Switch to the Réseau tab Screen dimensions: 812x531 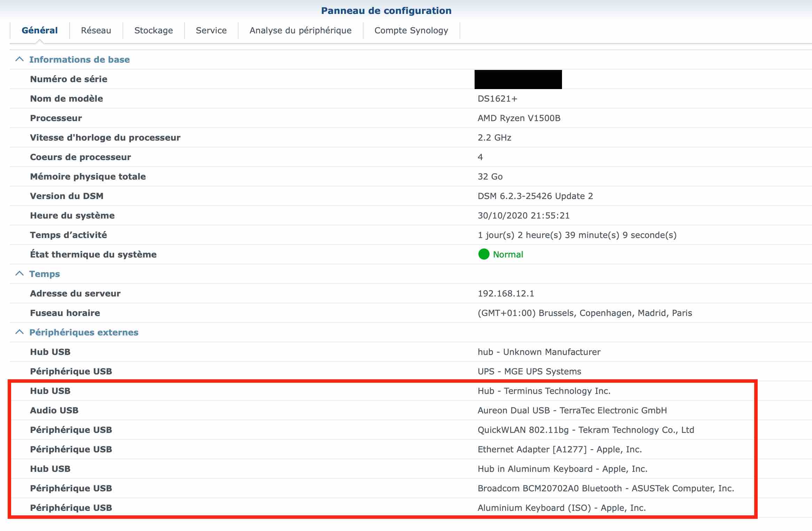pyautogui.click(x=96, y=31)
